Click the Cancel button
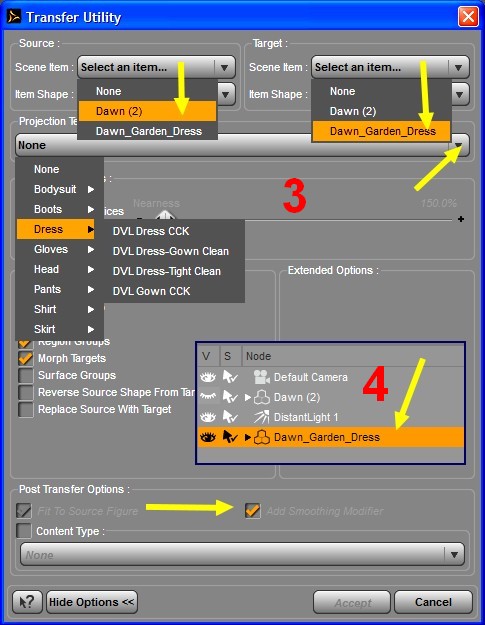 click(433, 602)
